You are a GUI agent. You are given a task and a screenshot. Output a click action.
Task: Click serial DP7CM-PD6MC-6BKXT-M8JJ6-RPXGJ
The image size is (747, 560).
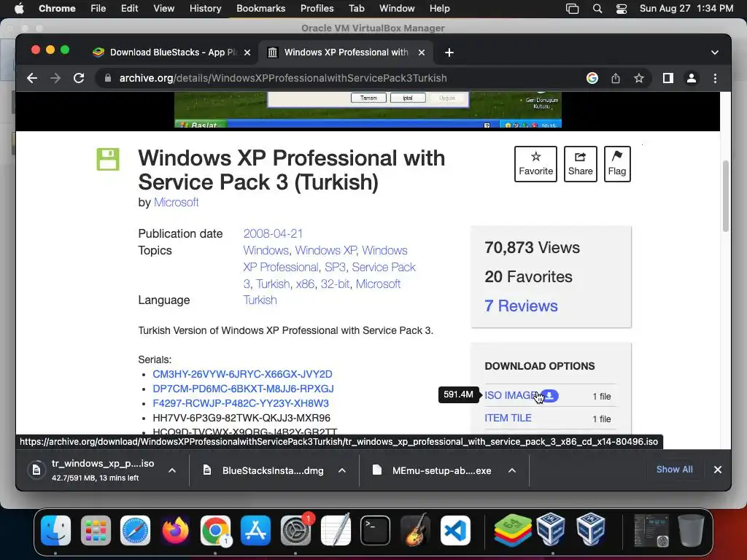tap(243, 389)
